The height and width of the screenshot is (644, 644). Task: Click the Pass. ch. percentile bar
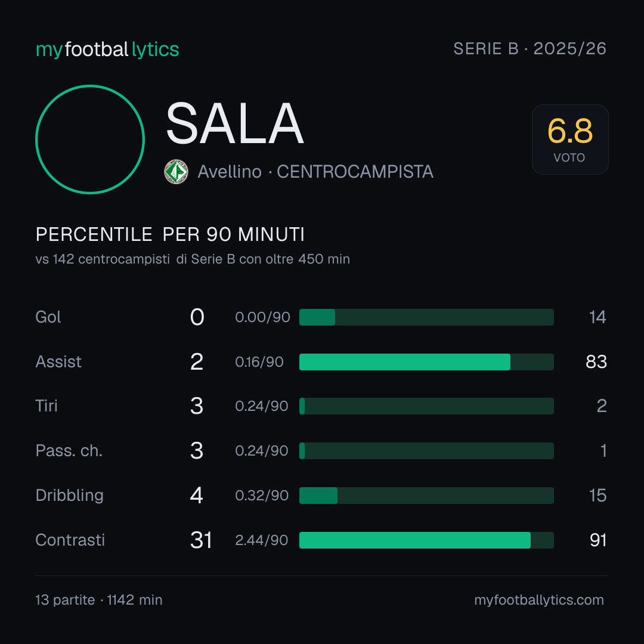coord(426,451)
